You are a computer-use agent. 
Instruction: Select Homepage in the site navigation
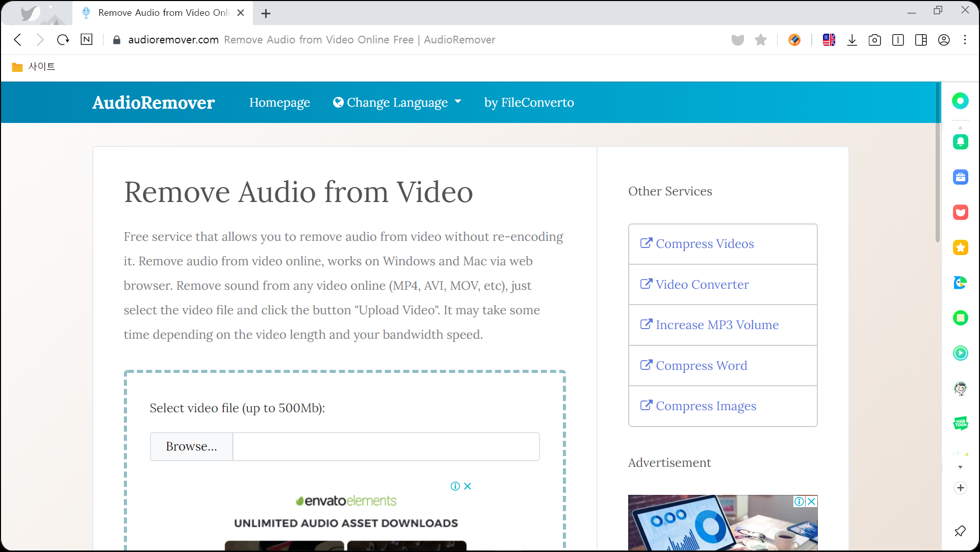[x=279, y=102]
